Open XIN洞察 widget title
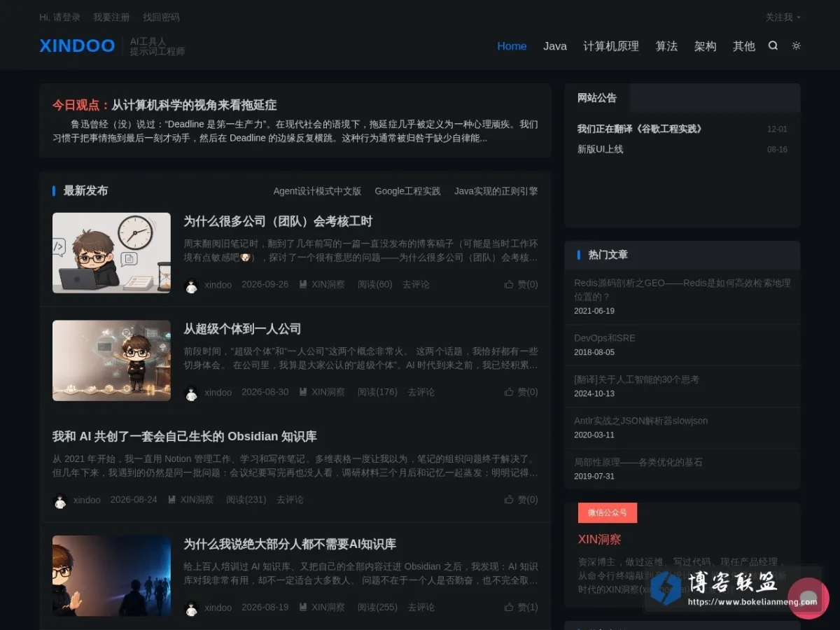This screenshot has width=840, height=630. (599, 540)
